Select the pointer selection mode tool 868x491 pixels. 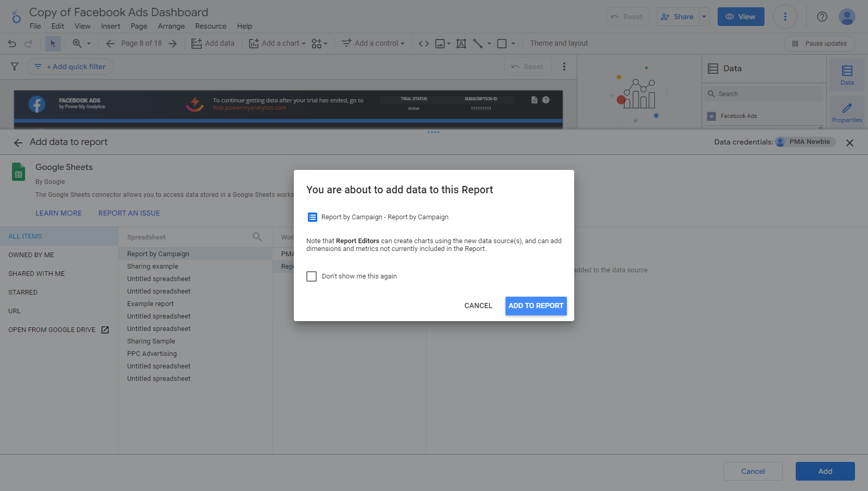coord(53,44)
